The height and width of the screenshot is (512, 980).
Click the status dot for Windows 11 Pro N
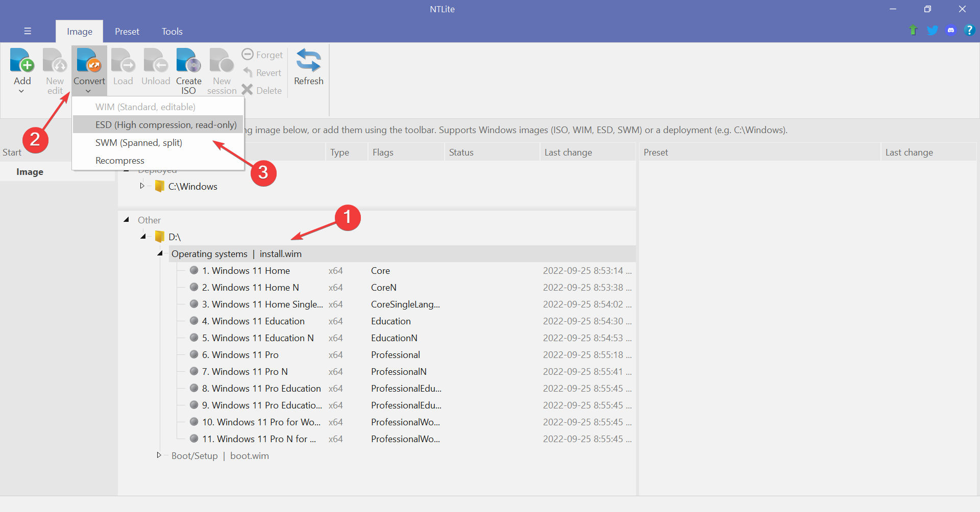[194, 371]
